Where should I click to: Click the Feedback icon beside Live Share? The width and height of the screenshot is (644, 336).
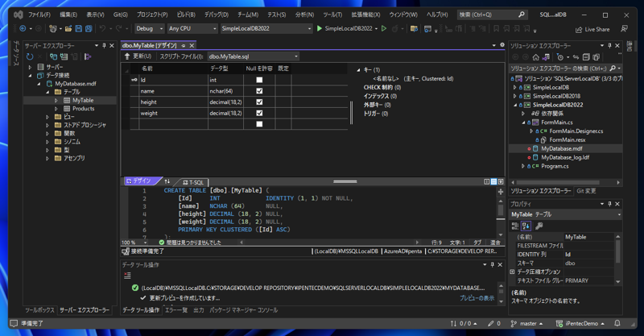pyautogui.click(x=625, y=29)
